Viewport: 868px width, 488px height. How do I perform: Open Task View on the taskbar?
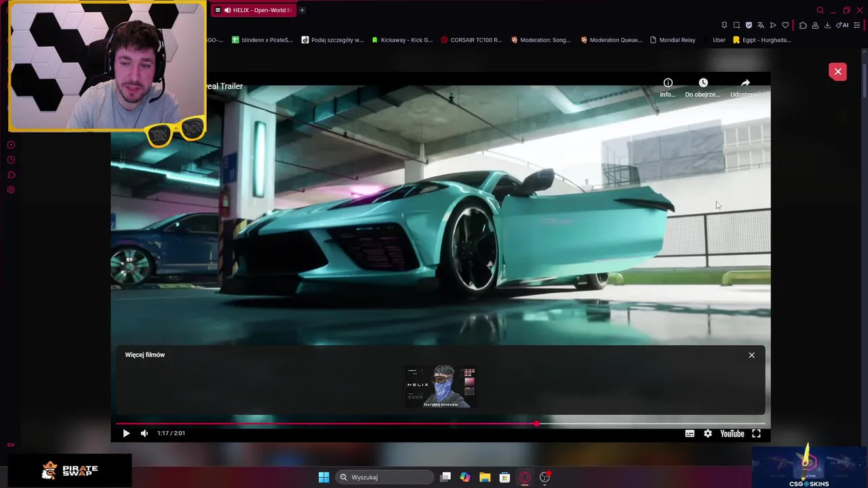click(446, 477)
